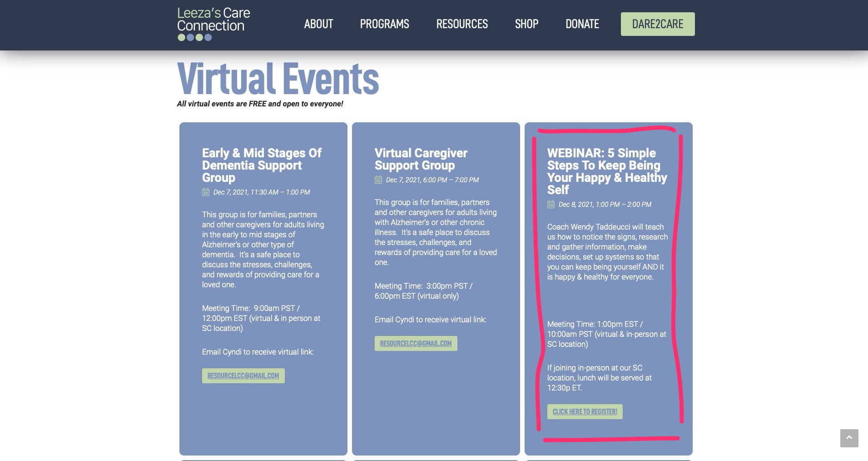868x461 pixels.
Task: Go to the SHOP page
Action: [x=526, y=24]
